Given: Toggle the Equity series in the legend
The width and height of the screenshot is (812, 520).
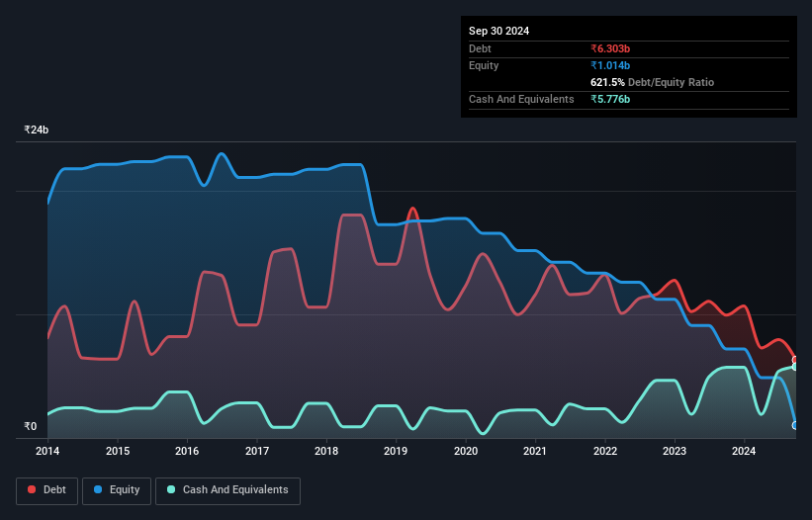Looking at the screenshot, I should click(x=117, y=490).
